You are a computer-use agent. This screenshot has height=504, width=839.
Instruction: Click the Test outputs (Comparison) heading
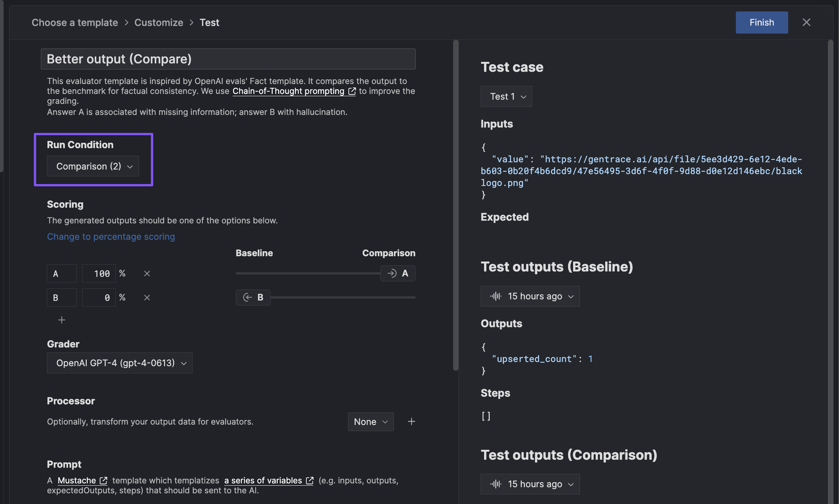(569, 455)
